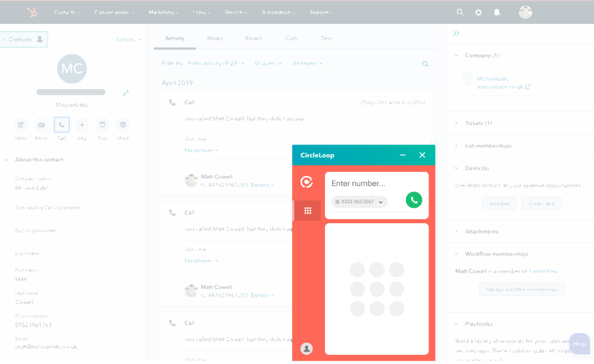
Task: Start a call with the green dial button
Action: pyautogui.click(x=413, y=200)
